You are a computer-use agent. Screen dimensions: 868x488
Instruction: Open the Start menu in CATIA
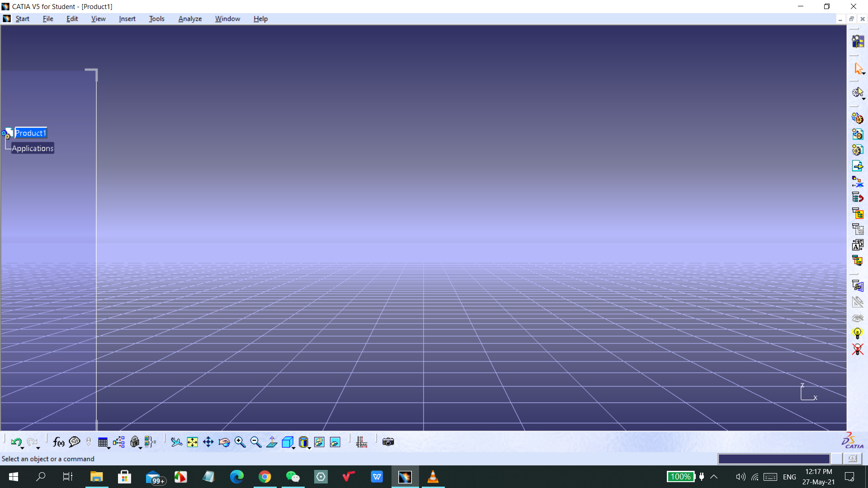[23, 19]
